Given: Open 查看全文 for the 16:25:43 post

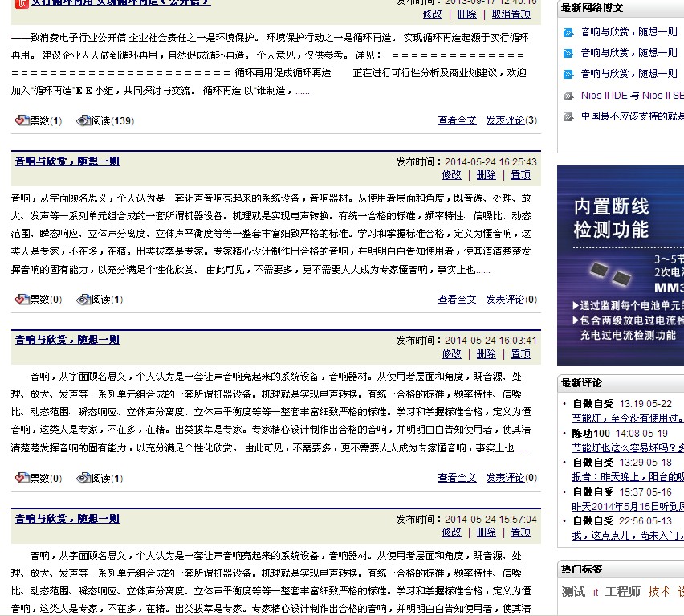Looking at the screenshot, I should (x=457, y=300).
